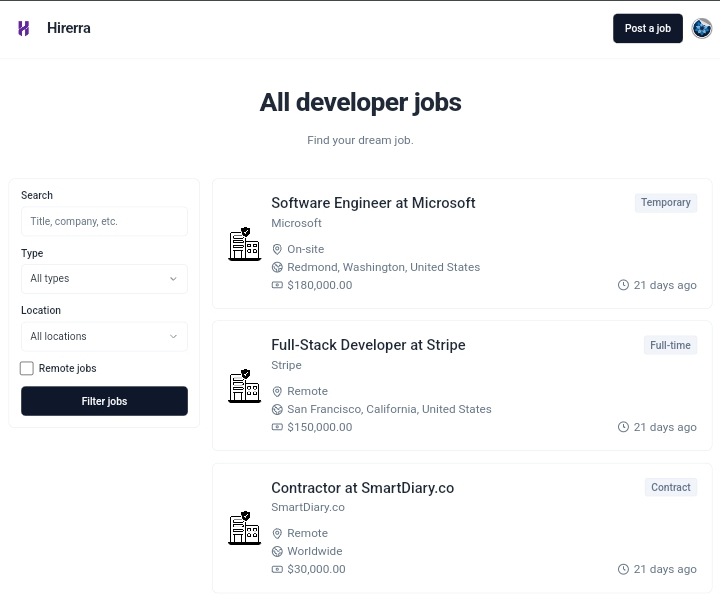Open Contractor at SmartDiary.co job title
The width and height of the screenshot is (720, 596).
coord(362,488)
